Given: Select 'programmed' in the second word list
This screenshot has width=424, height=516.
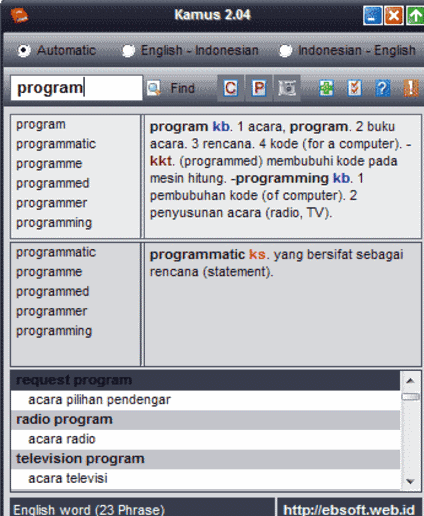Looking at the screenshot, I should (53, 292).
